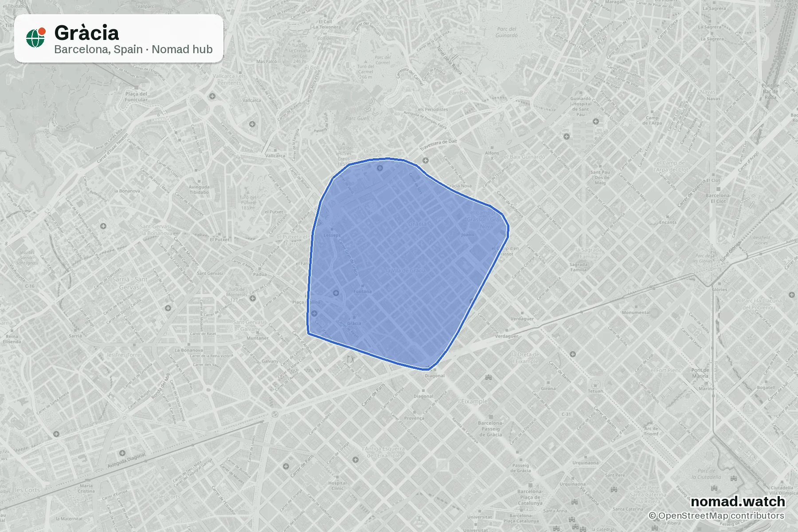The height and width of the screenshot is (532, 798).
Task: Click the "Tetuan" station label
Action: coord(595,391)
